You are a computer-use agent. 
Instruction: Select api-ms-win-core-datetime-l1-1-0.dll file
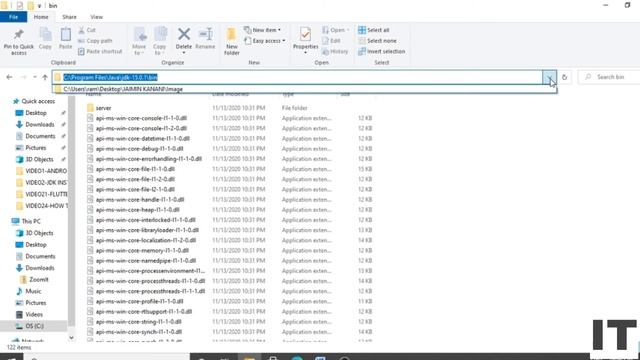143,138
